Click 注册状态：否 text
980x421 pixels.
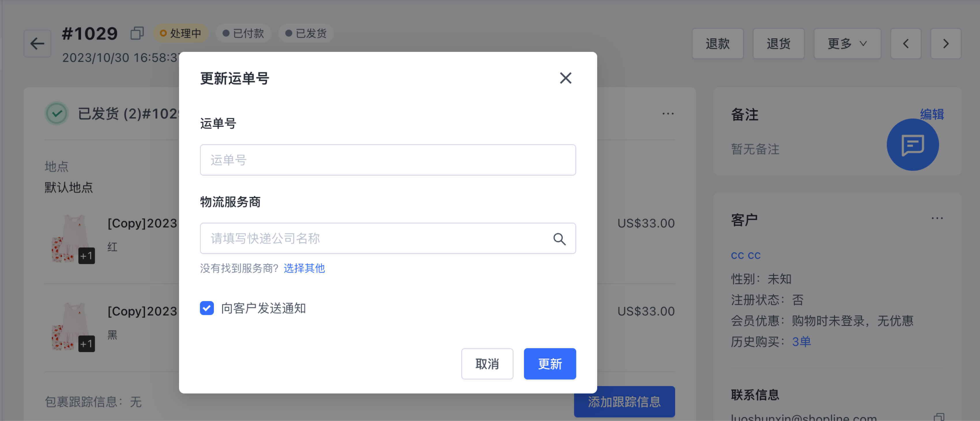(x=767, y=300)
